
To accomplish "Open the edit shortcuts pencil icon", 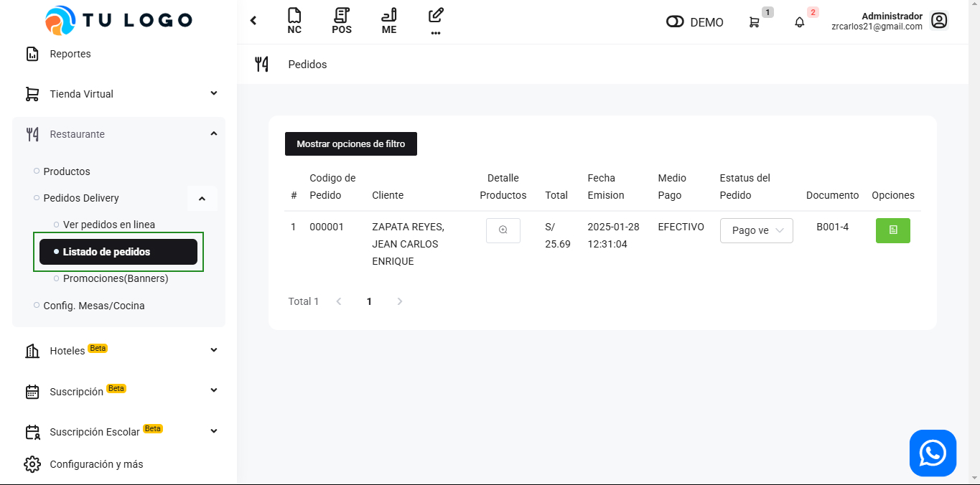I will pos(436,21).
